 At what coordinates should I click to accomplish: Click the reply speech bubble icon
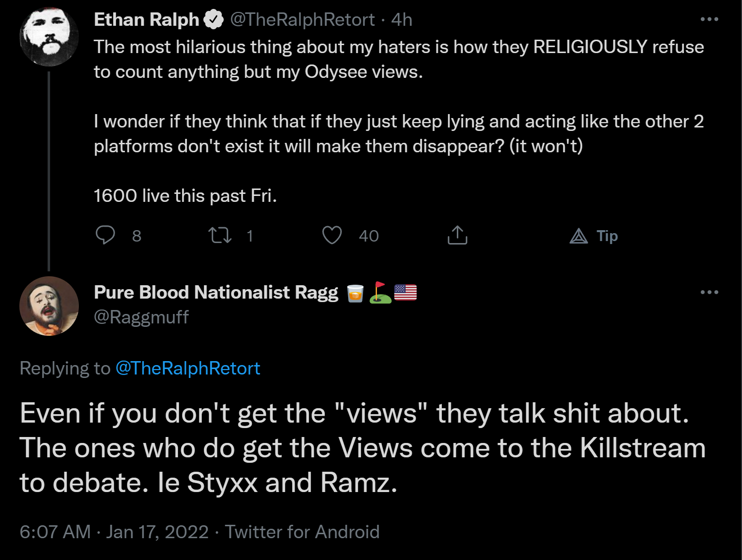click(105, 235)
